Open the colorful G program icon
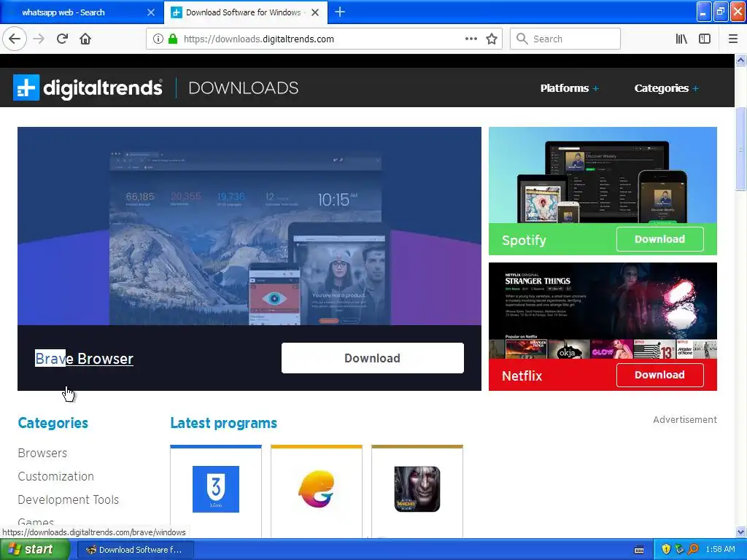Viewport: 747px width, 560px height. pyautogui.click(x=317, y=489)
